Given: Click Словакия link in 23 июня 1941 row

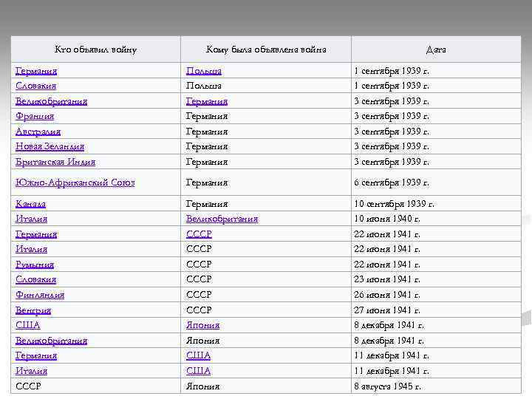Looking at the screenshot, I should (36, 279).
